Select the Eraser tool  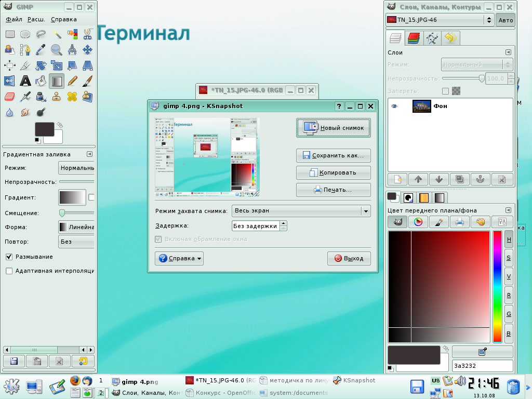pyautogui.click(x=9, y=97)
